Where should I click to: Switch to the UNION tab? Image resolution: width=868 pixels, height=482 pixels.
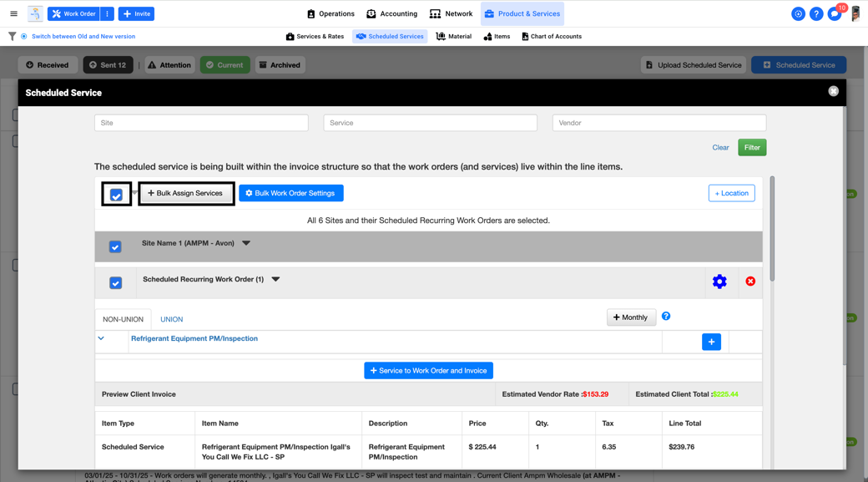(171, 319)
